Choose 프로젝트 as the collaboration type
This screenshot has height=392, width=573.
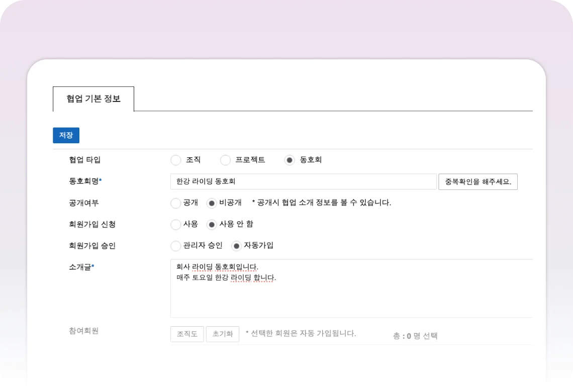point(226,160)
